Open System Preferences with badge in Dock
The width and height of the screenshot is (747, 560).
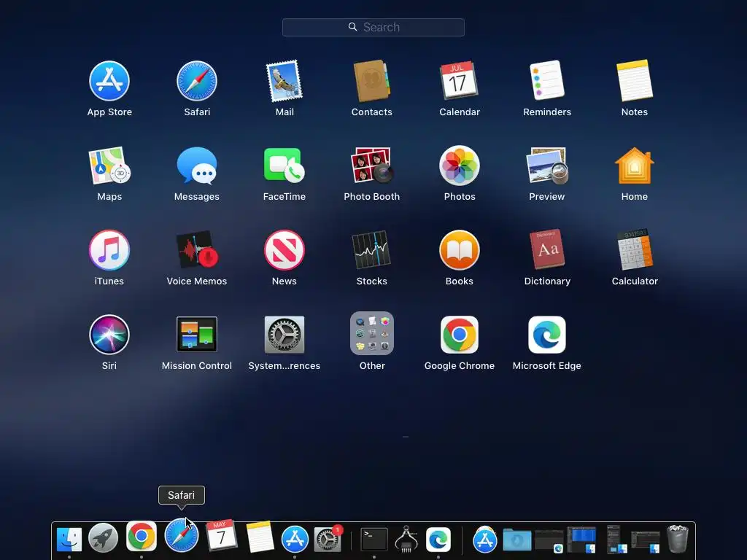pos(328,539)
